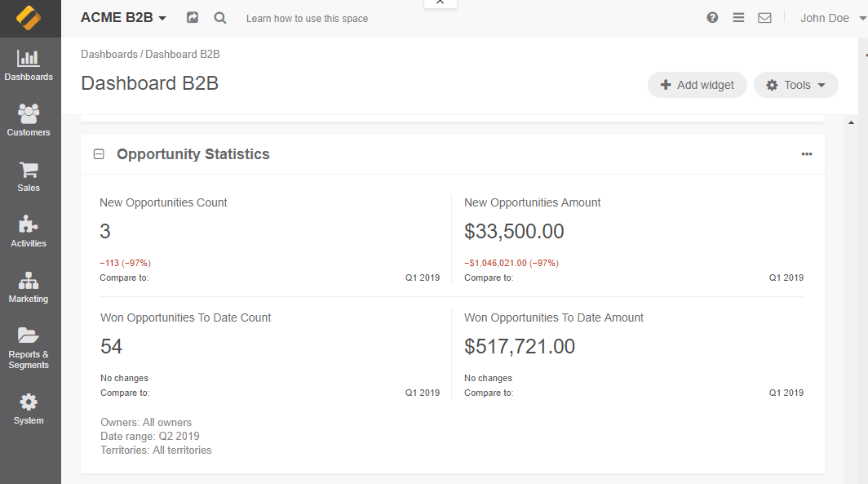
Task: Click the scrollbar up arrow
Action: tap(851, 122)
